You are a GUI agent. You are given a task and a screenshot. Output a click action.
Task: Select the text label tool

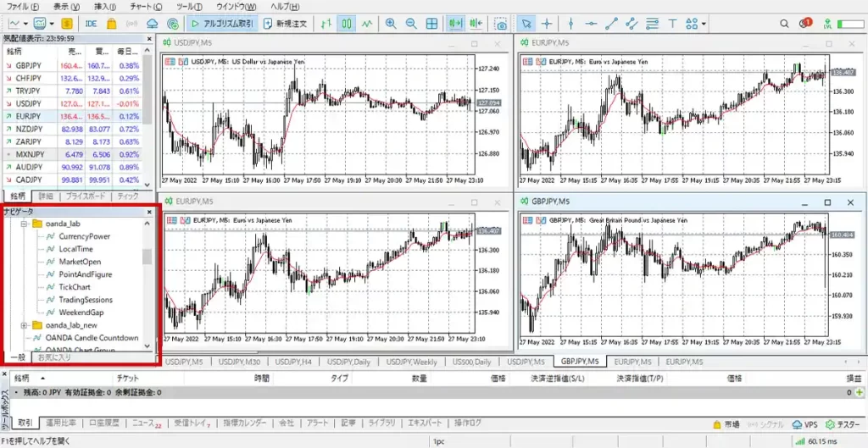point(673,24)
